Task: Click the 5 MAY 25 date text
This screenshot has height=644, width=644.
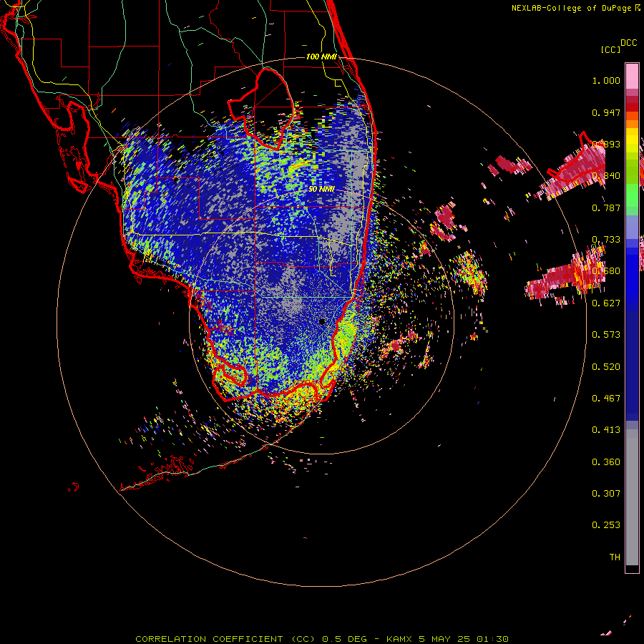Action: point(444,639)
